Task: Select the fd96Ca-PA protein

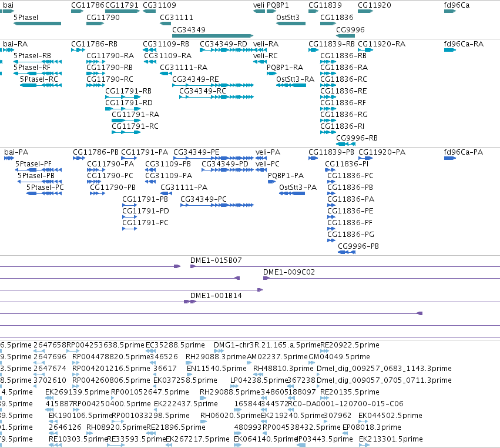Action: click(450, 158)
